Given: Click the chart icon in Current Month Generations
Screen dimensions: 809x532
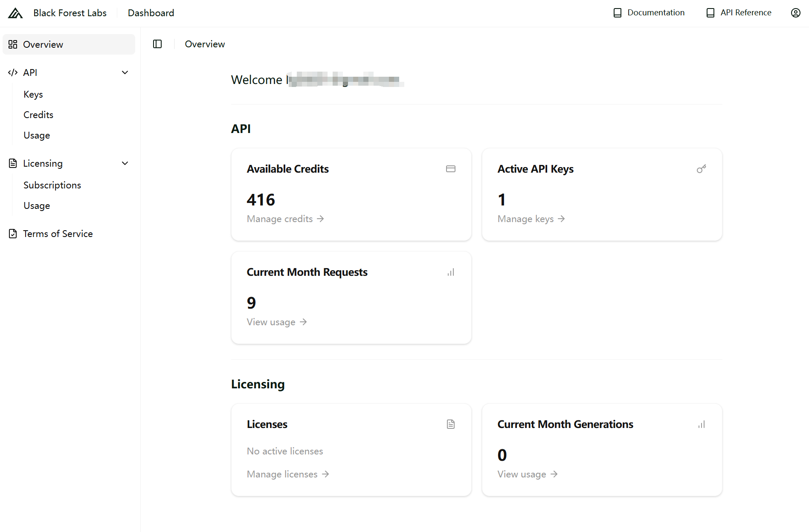Looking at the screenshot, I should [701, 424].
